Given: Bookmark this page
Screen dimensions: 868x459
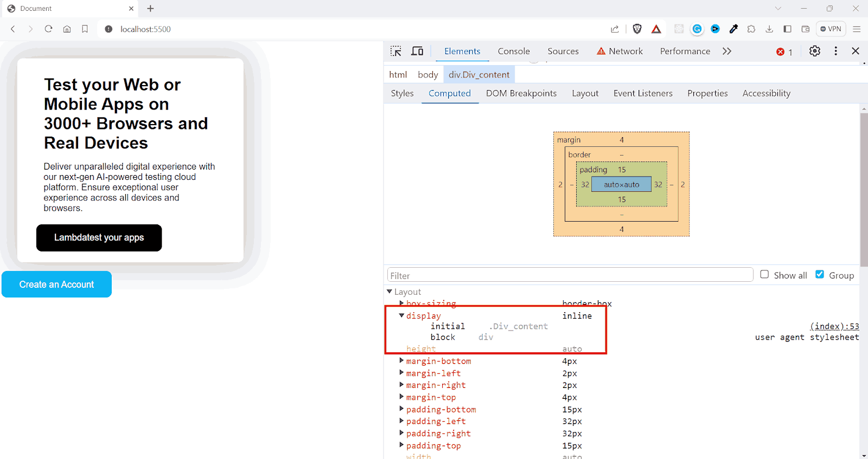Looking at the screenshot, I should coord(85,29).
